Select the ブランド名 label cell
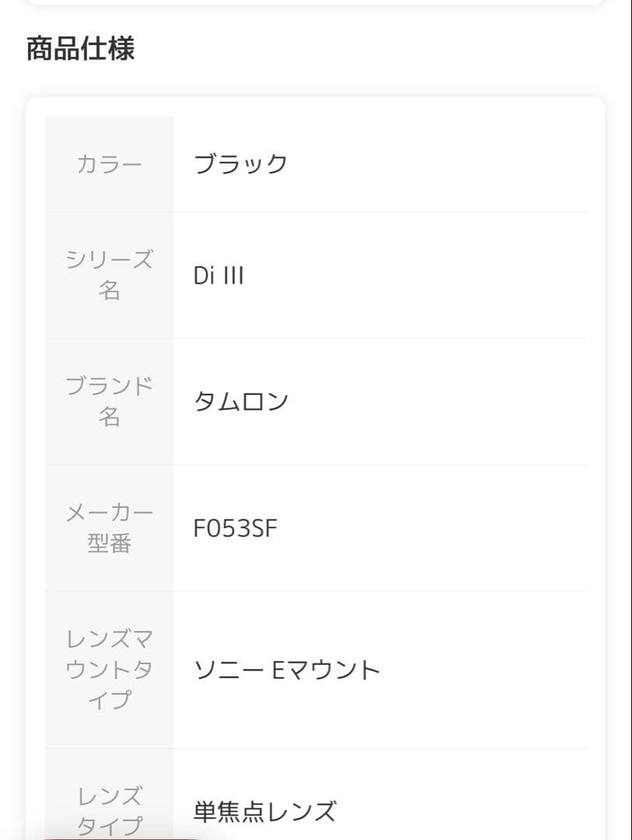 (109, 401)
